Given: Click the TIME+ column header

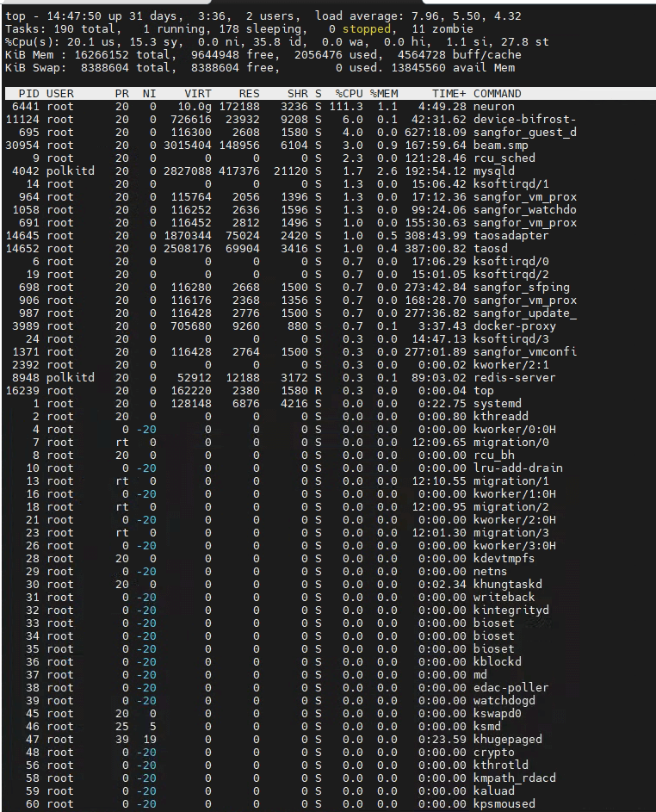Looking at the screenshot, I should [448, 93].
